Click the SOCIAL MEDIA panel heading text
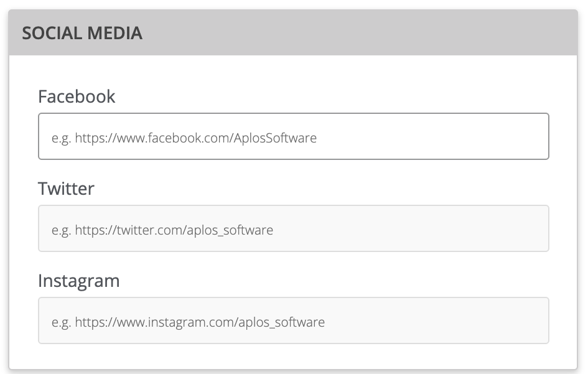The height and width of the screenshot is (374, 588). [x=82, y=33]
